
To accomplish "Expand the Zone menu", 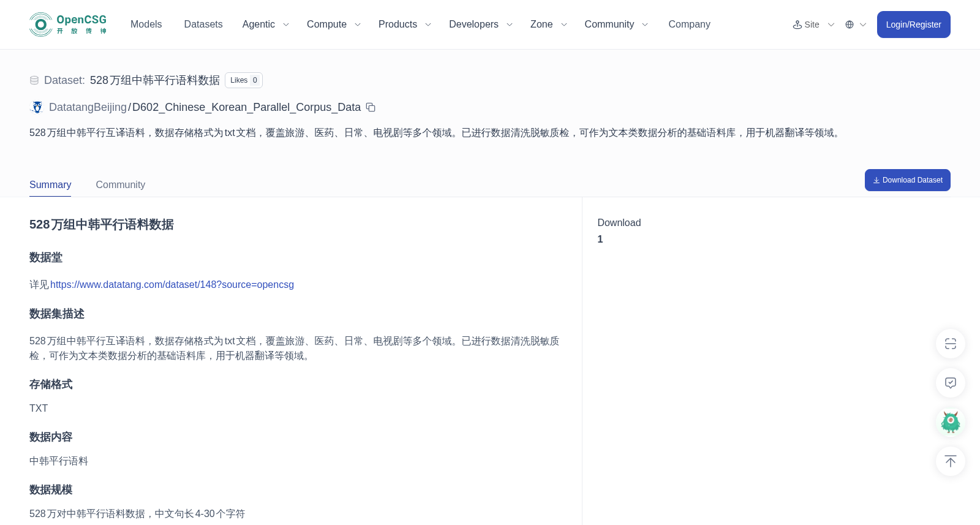I will (x=549, y=25).
